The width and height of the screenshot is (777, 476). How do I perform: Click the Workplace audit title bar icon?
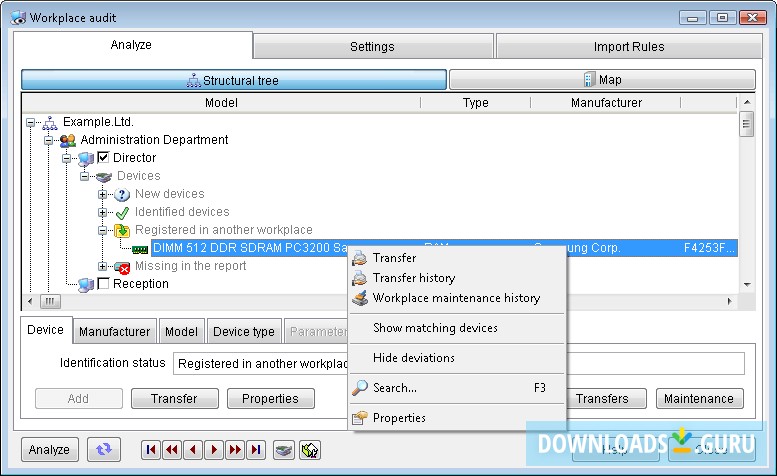pyautogui.click(x=18, y=18)
